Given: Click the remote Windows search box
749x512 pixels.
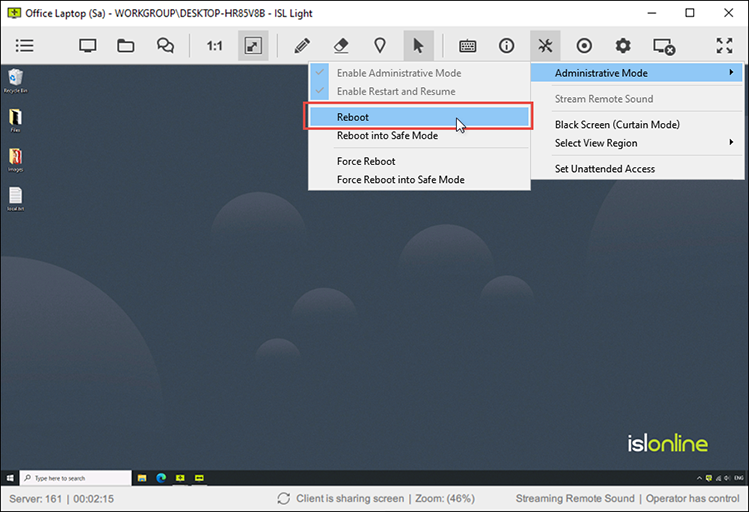Looking at the screenshot, I should [x=75, y=478].
